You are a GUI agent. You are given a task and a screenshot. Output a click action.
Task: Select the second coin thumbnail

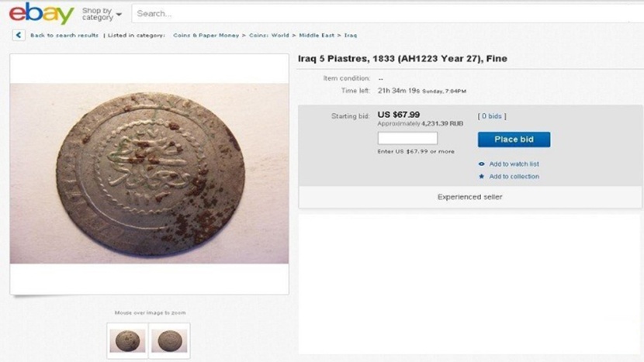point(170,340)
